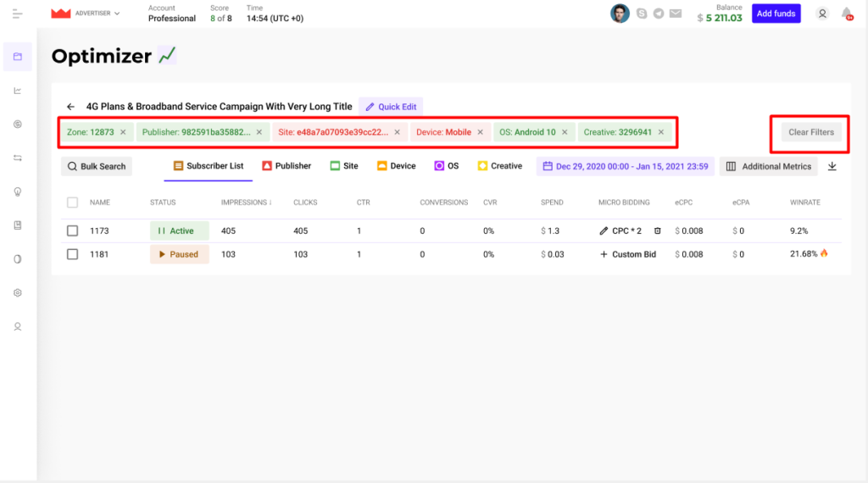This screenshot has height=483, width=868.
Task: Click the balance amount $5 211.03
Action: pos(719,18)
